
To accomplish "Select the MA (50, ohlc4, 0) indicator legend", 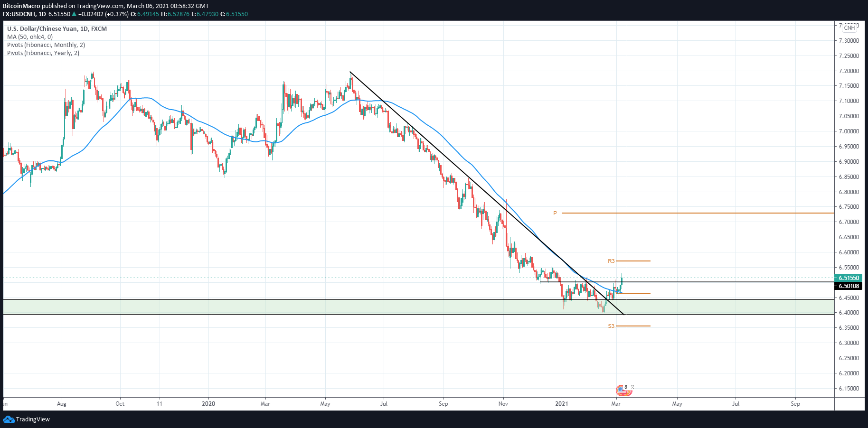I will tap(30, 37).
